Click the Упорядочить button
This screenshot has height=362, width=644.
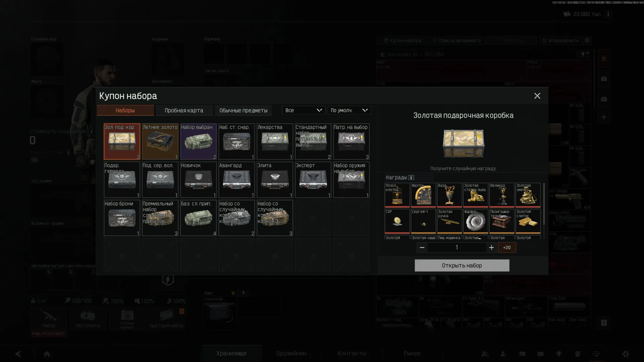pyautogui.click(x=560, y=41)
